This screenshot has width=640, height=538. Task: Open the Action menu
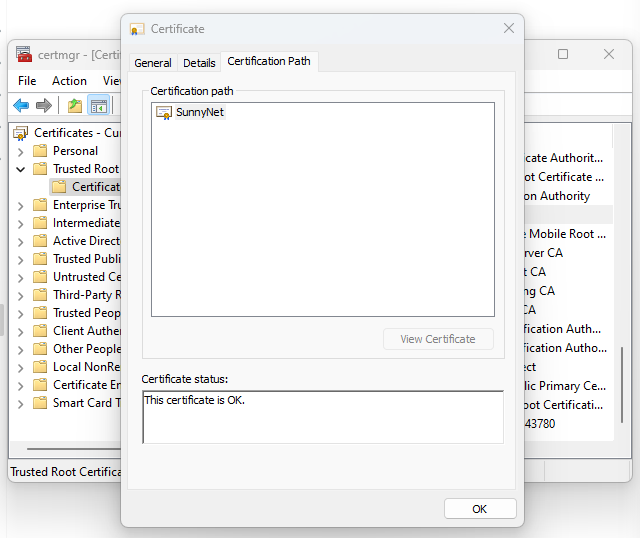click(x=69, y=80)
